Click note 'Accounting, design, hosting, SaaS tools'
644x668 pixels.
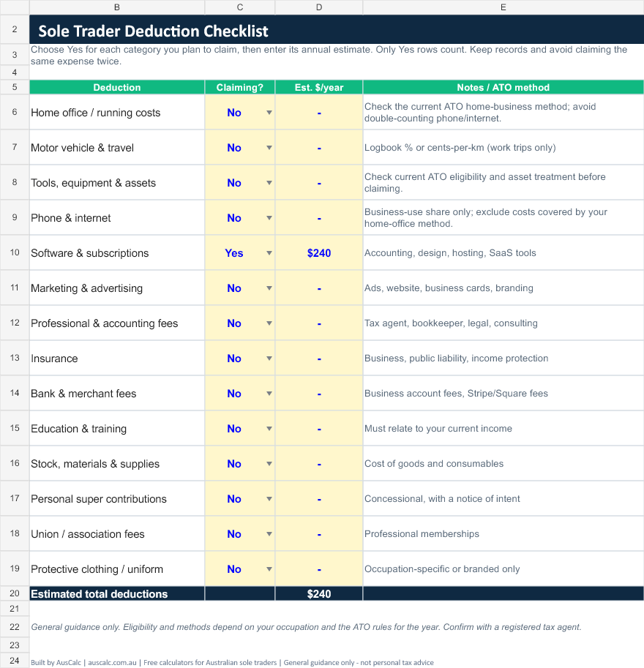pos(450,253)
